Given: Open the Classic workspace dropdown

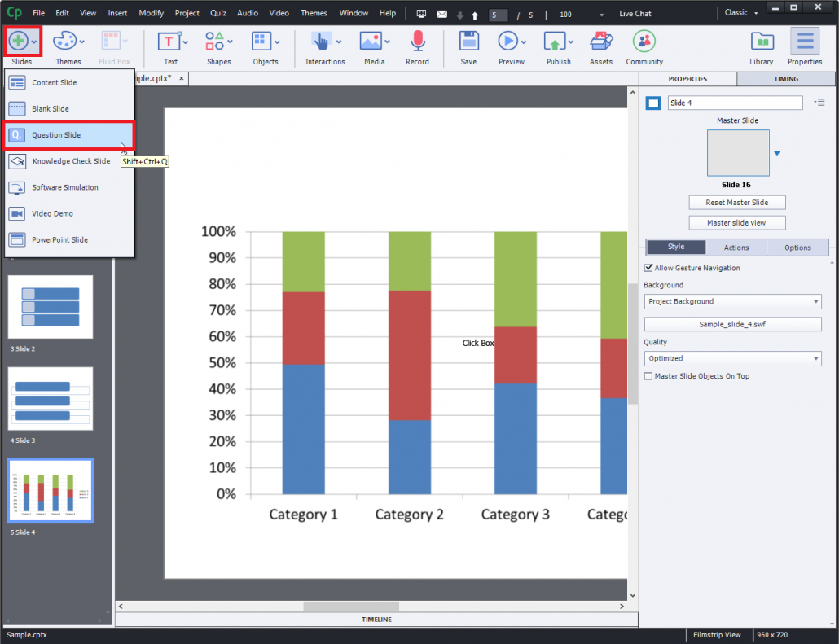Looking at the screenshot, I should coord(740,12).
